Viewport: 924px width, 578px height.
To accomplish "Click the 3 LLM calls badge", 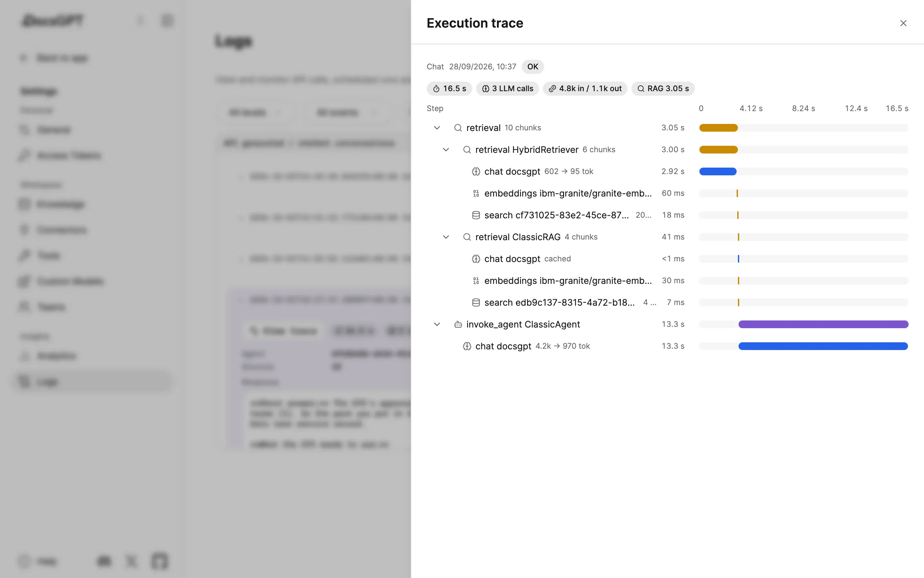I will click(x=507, y=89).
